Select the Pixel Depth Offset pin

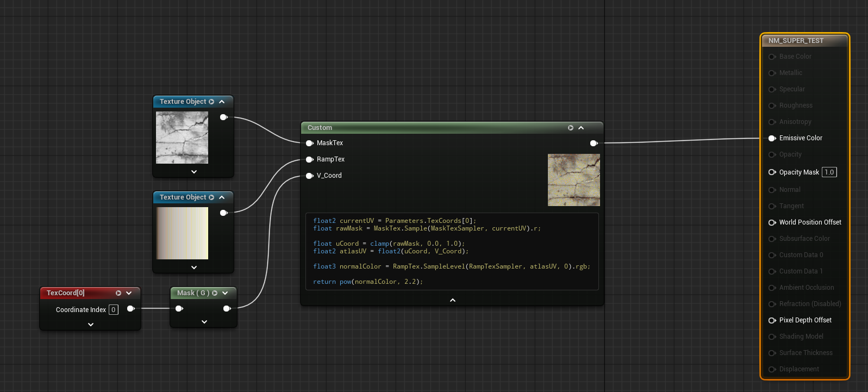(772, 320)
